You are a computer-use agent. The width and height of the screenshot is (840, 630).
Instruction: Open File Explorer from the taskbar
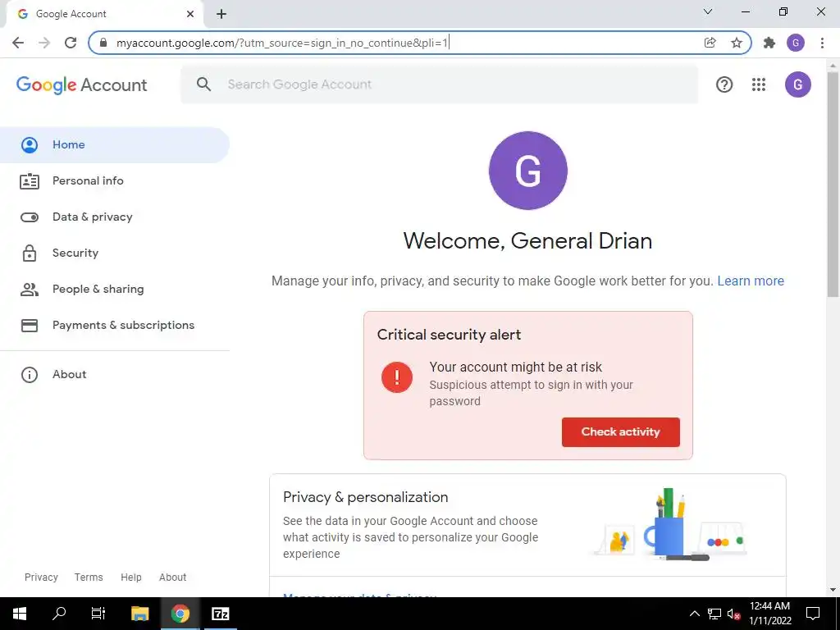(139, 614)
